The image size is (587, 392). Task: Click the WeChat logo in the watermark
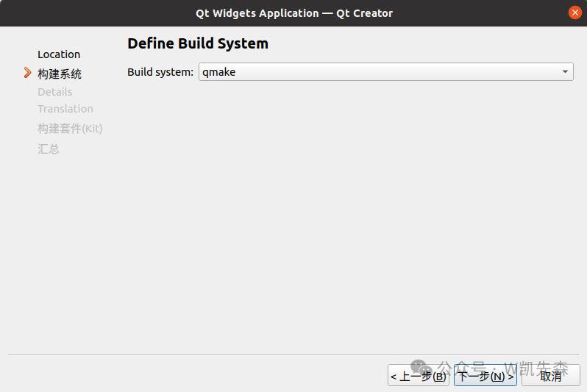click(420, 366)
